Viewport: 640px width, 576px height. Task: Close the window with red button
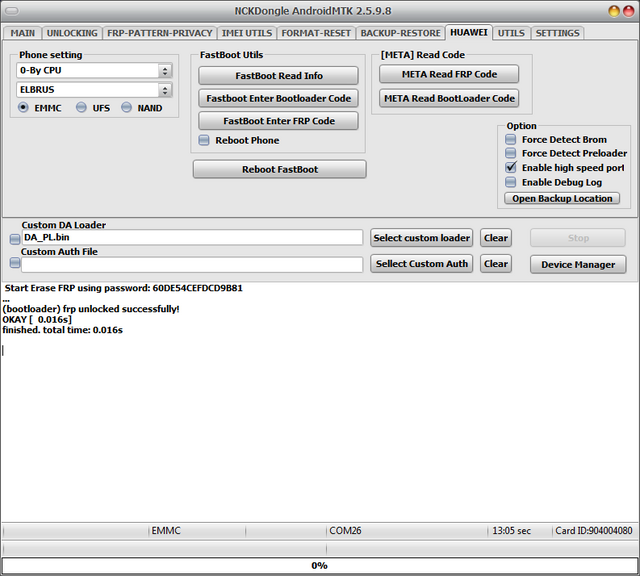pyautogui.click(x=629, y=11)
